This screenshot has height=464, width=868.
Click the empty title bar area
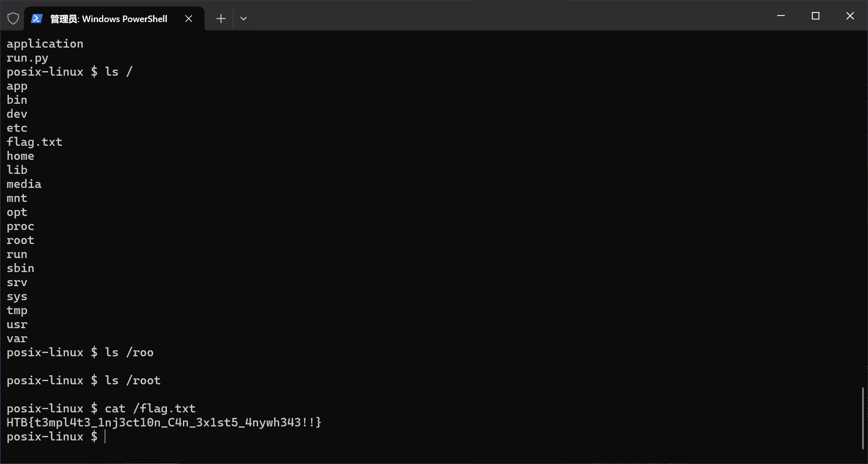point(501,16)
